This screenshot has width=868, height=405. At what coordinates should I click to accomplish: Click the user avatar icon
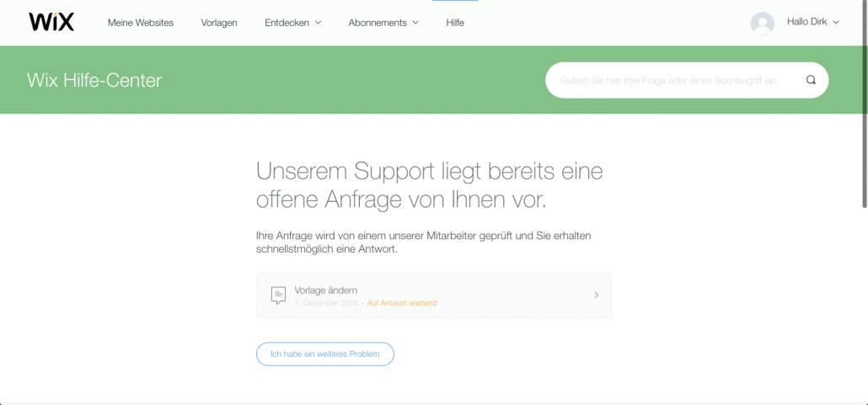(x=763, y=24)
